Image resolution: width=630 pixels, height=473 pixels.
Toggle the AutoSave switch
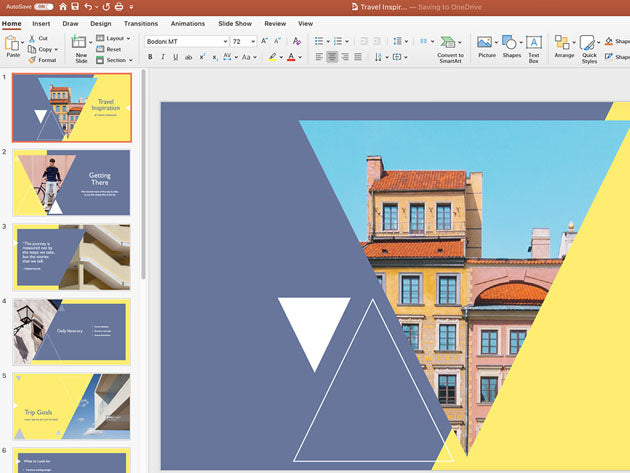point(44,6)
